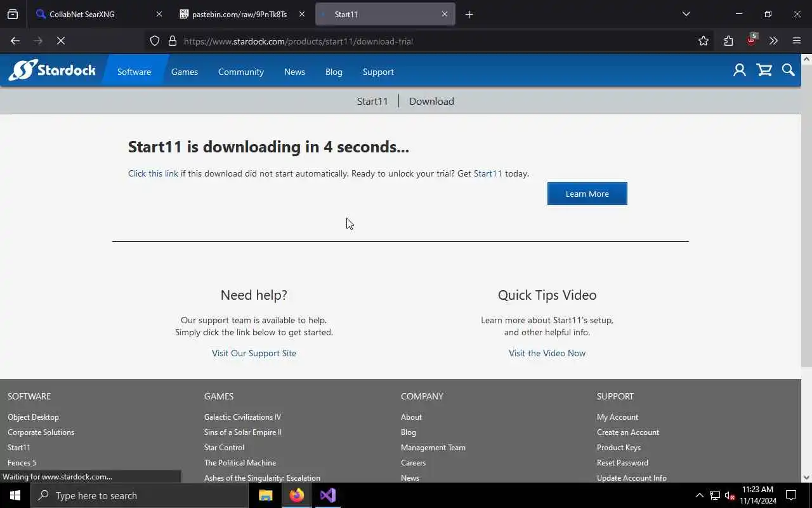
Task: Click the Start11 purchase link in text
Action: (488, 173)
